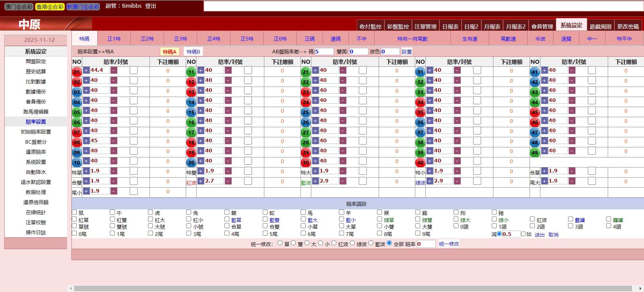Click red ball number 12

pyautogui.click(x=191, y=82)
